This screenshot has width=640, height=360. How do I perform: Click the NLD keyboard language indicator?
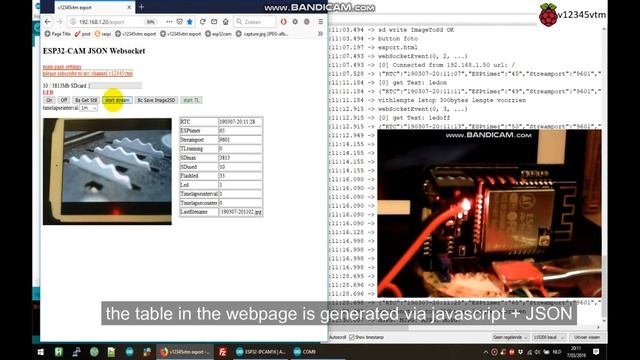[557, 352]
